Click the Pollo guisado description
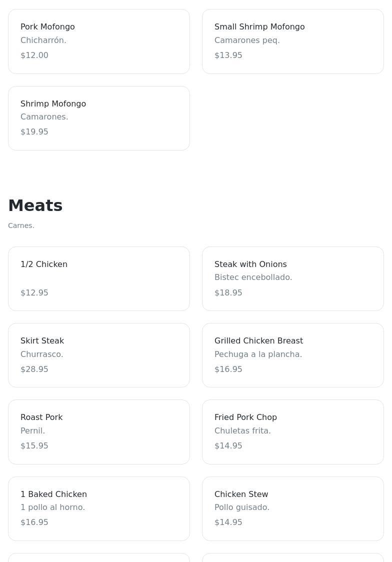Image resolution: width=392 pixels, height=562 pixels. (x=242, y=507)
